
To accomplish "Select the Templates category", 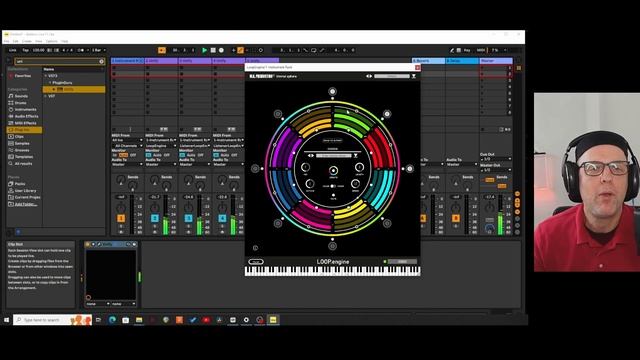I will (x=24, y=157).
